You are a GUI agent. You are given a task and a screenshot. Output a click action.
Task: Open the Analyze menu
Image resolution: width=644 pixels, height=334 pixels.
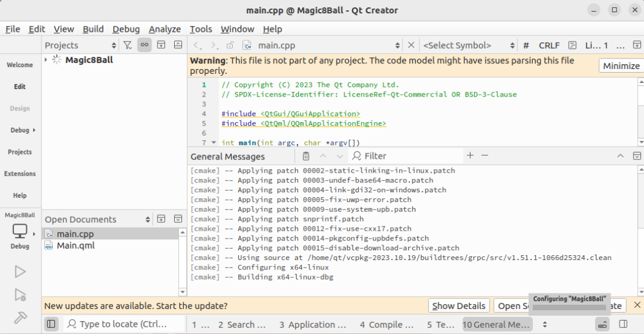(165, 29)
